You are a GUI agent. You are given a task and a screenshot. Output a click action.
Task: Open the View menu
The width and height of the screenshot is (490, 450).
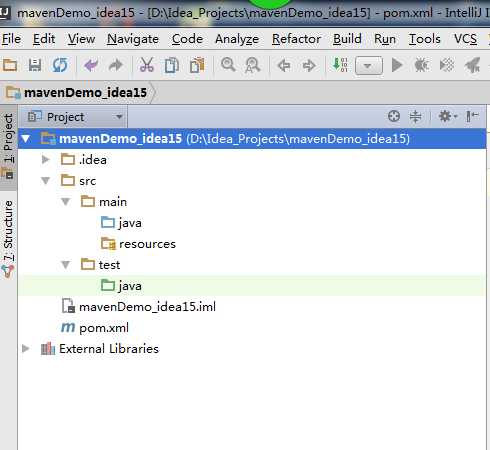81,39
